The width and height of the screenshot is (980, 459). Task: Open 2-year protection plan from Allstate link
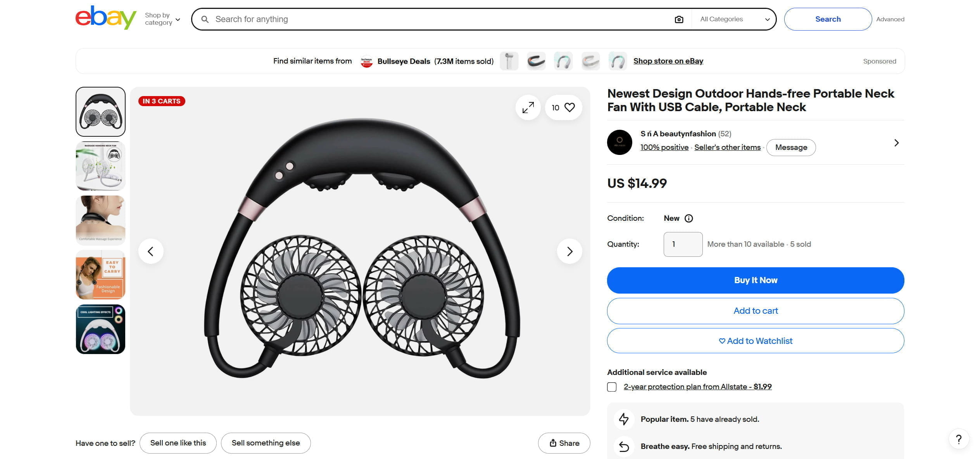(697, 387)
